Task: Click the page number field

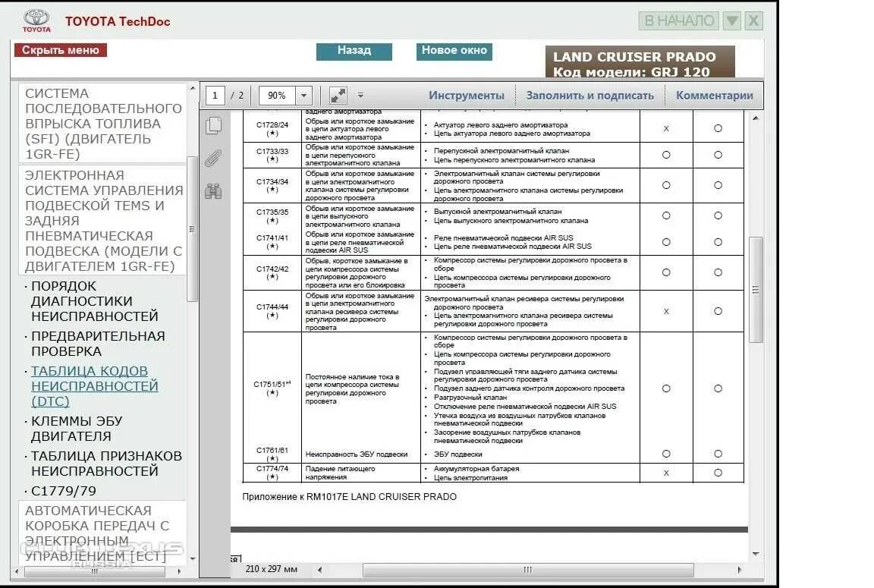Action: click(x=215, y=96)
